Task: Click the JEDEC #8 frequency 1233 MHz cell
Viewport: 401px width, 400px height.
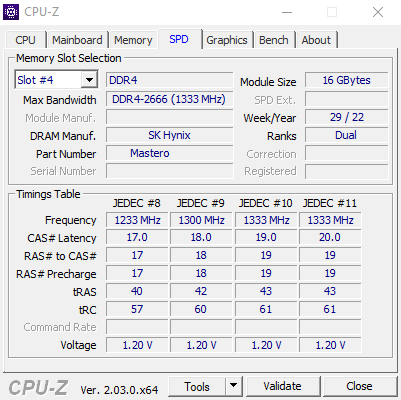Action: (137, 220)
